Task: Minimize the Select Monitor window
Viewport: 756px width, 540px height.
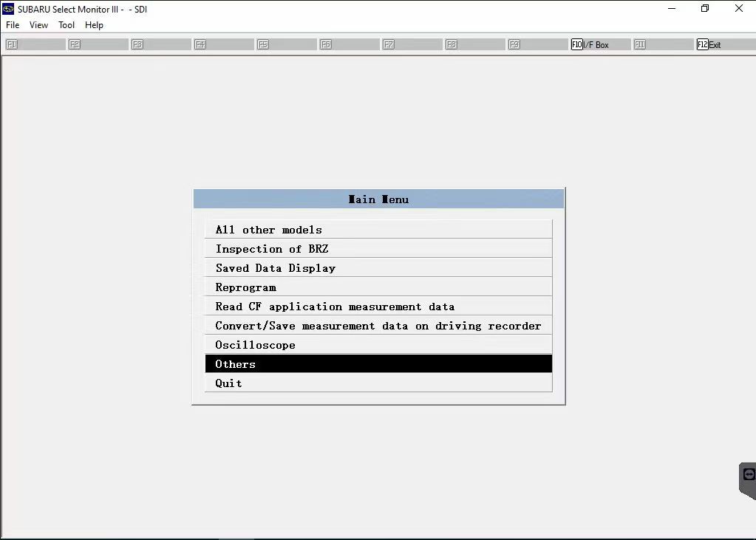Action: tap(672, 9)
